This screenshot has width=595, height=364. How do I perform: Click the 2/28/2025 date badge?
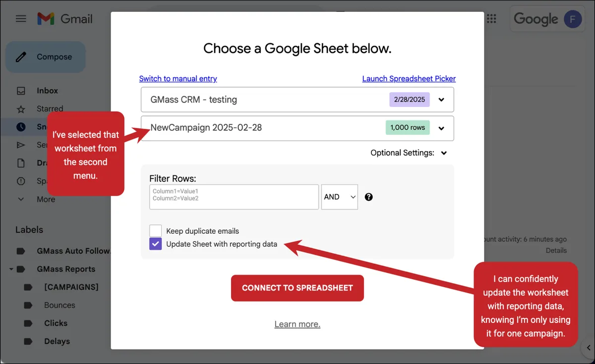pyautogui.click(x=410, y=100)
